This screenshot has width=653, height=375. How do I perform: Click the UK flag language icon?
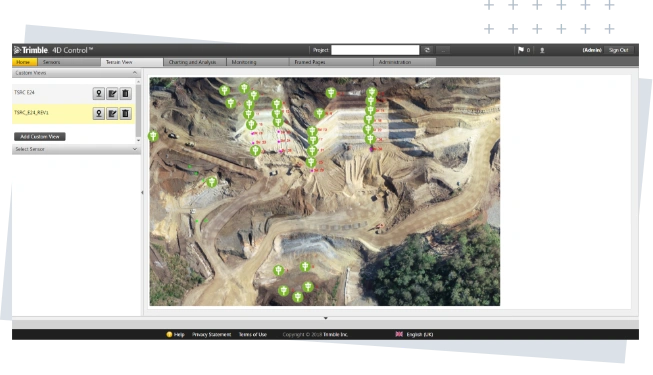pos(399,334)
